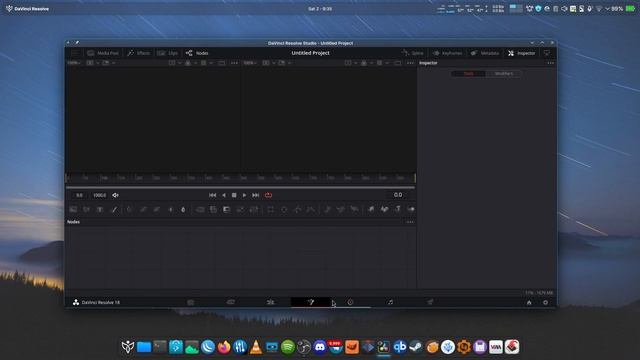Screen dimensions: 640x360
Task: Add a pMerge particle node
Action: pyautogui.click(x=340, y=209)
